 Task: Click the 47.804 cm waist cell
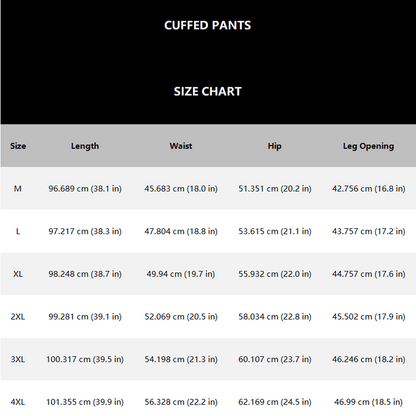[x=181, y=231]
